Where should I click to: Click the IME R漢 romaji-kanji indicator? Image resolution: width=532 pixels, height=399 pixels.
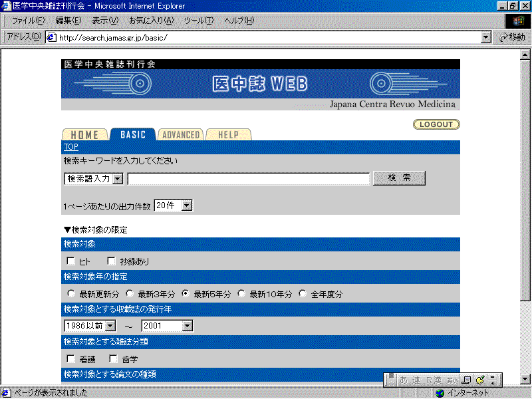click(434, 380)
